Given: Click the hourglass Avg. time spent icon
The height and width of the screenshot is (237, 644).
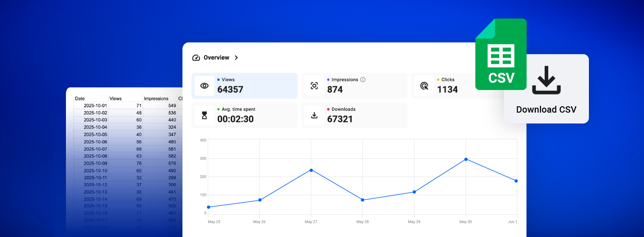Looking at the screenshot, I should [205, 115].
